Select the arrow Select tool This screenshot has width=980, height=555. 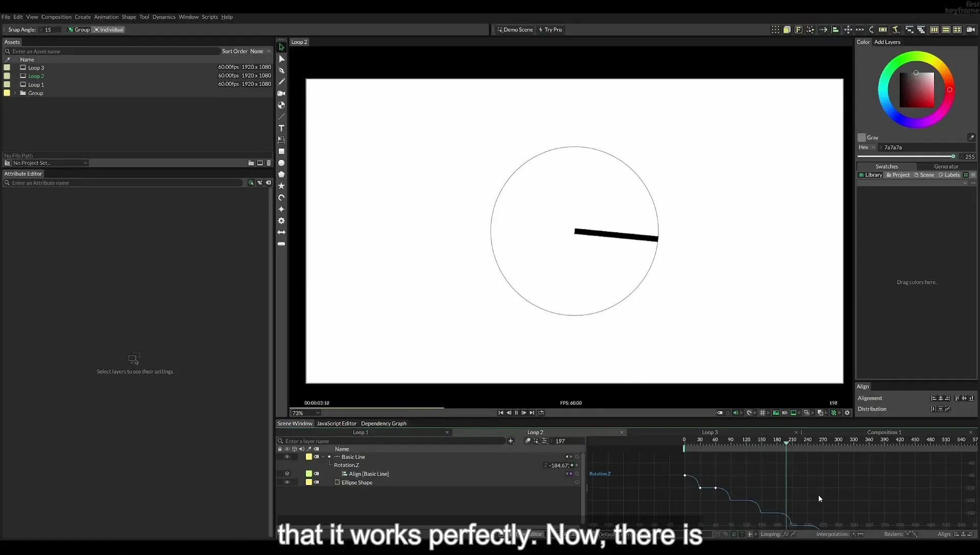[x=281, y=47]
